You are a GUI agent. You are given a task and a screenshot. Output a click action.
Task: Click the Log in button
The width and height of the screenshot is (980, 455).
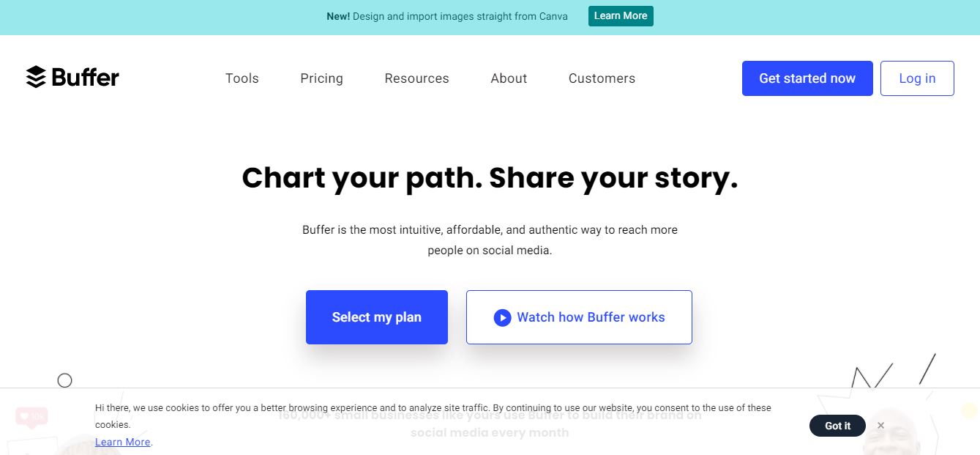pyautogui.click(x=916, y=78)
